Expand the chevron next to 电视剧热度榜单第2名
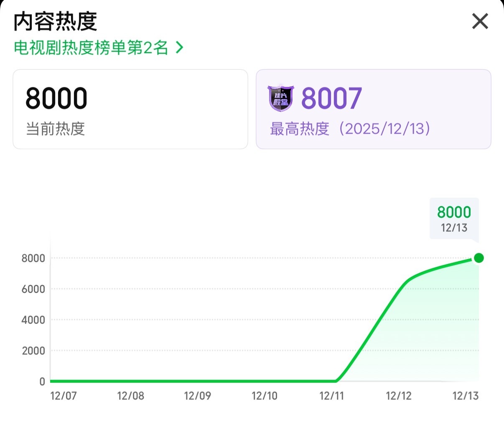Viewport: 504px width, 425px height. coord(180,48)
